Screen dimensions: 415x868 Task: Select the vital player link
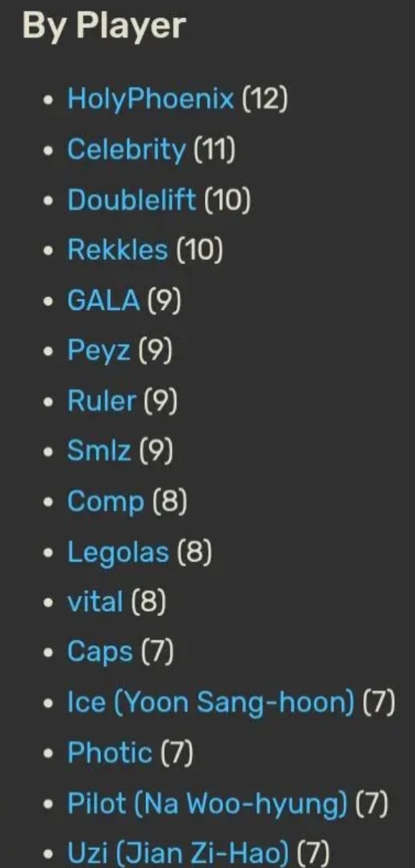[x=95, y=602]
